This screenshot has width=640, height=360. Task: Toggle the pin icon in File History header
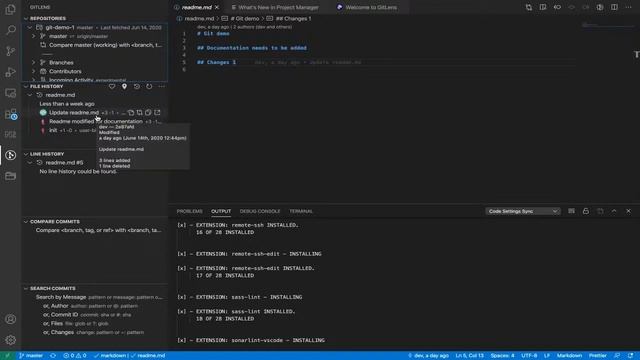point(124,87)
